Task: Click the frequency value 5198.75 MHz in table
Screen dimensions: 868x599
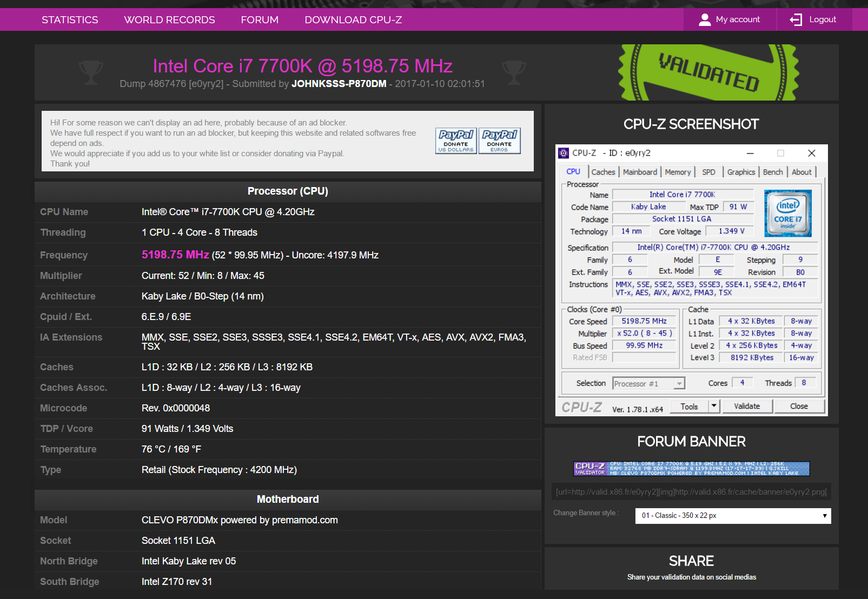Action: [x=175, y=255]
